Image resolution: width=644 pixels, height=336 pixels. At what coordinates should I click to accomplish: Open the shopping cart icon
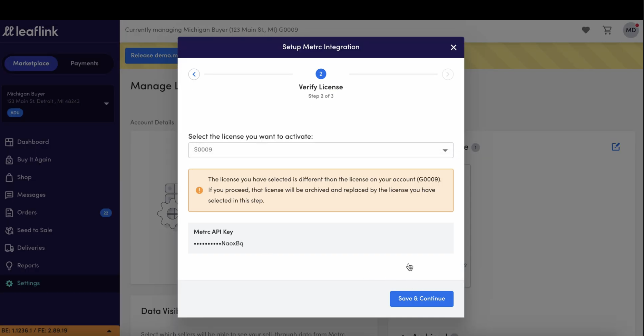coord(607,30)
